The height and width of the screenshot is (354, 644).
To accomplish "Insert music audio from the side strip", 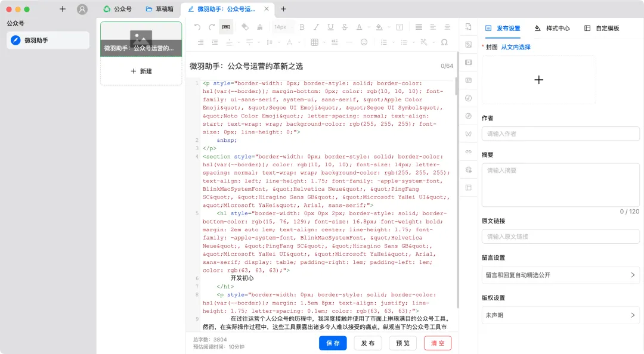I will [468, 98].
